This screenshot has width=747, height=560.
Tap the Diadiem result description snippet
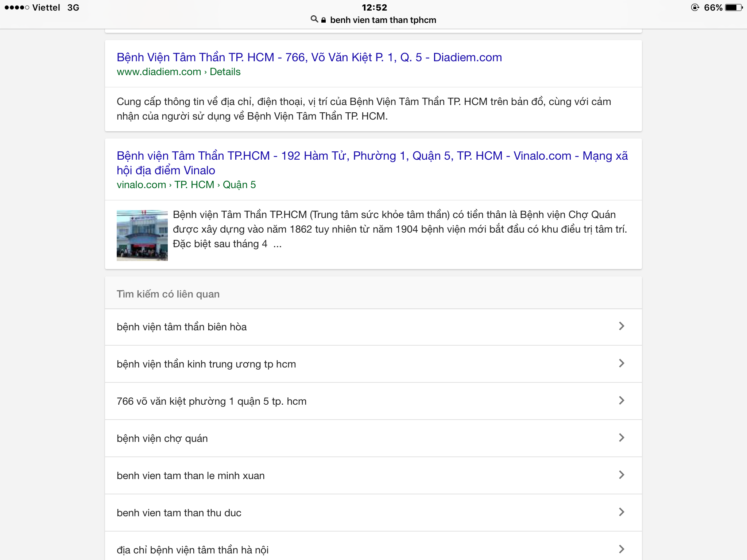363,109
